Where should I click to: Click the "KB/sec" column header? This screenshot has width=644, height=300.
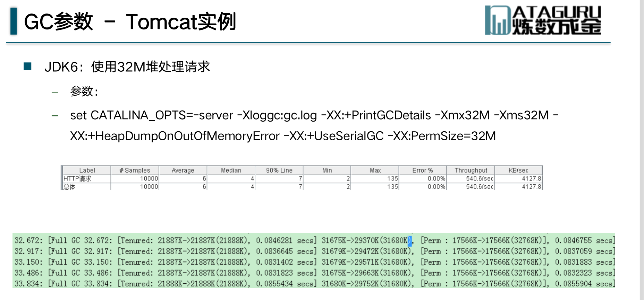(518, 170)
